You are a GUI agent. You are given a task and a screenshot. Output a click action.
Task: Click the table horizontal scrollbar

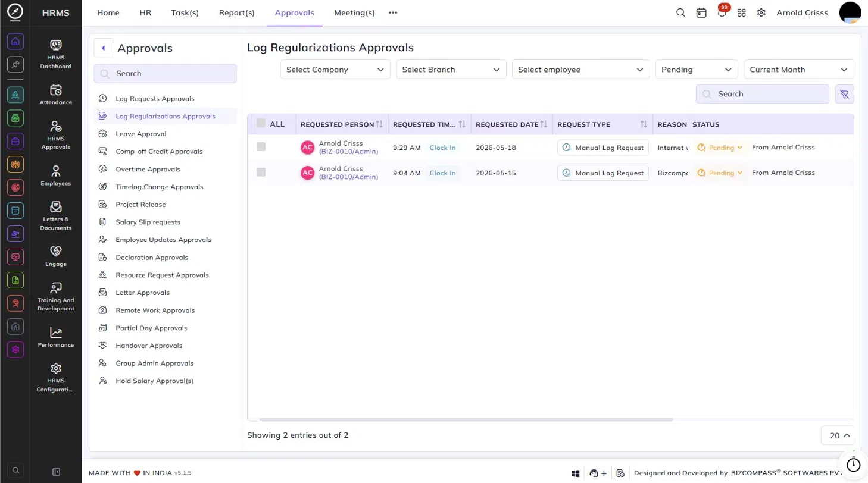coord(466,419)
